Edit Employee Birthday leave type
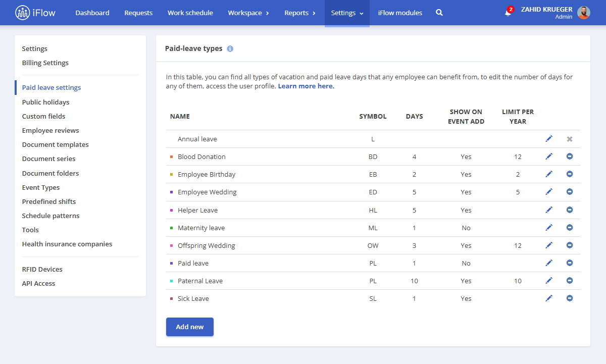The height and width of the screenshot is (364, 606). point(549,174)
